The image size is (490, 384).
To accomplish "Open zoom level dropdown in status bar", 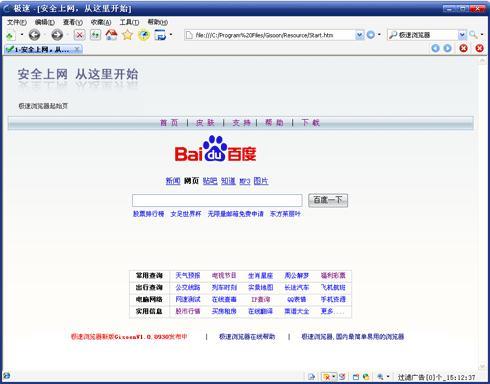I will coord(388,377).
